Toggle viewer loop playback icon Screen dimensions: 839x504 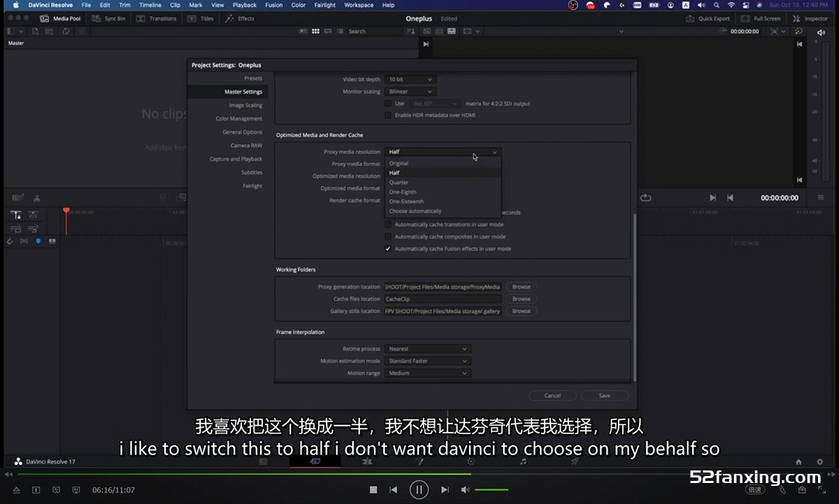click(x=645, y=198)
